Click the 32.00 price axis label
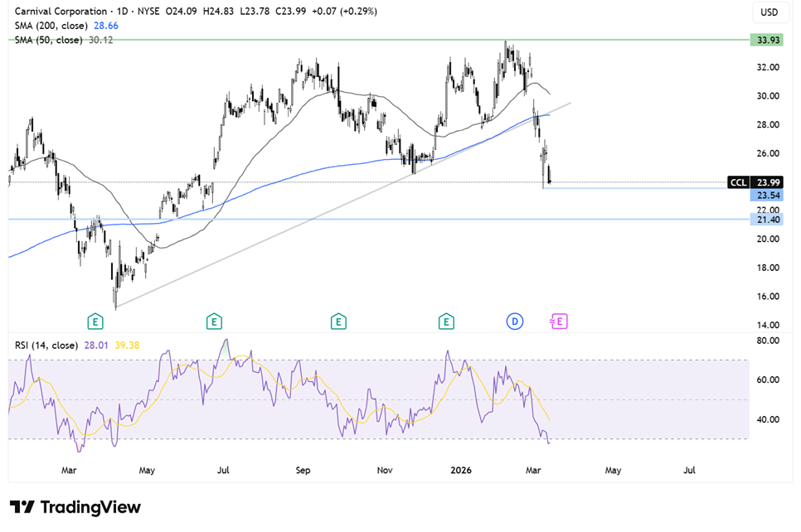801x532 pixels. [x=768, y=67]
